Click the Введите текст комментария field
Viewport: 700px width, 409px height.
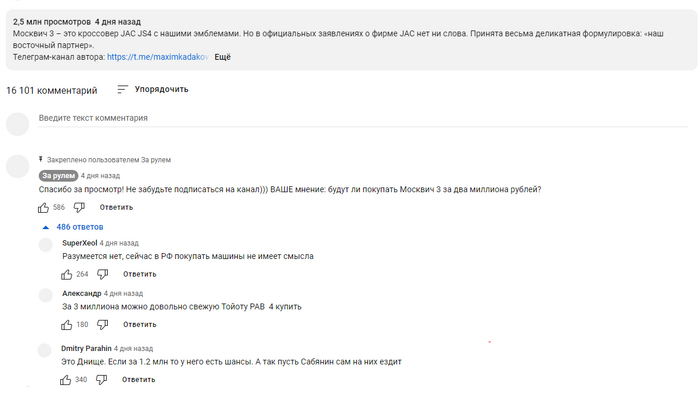(363, 118)
